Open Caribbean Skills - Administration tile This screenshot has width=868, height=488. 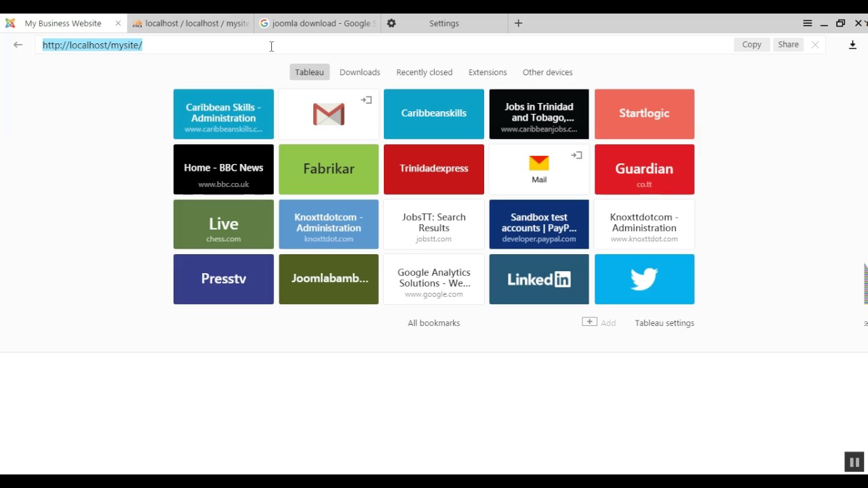223,114
